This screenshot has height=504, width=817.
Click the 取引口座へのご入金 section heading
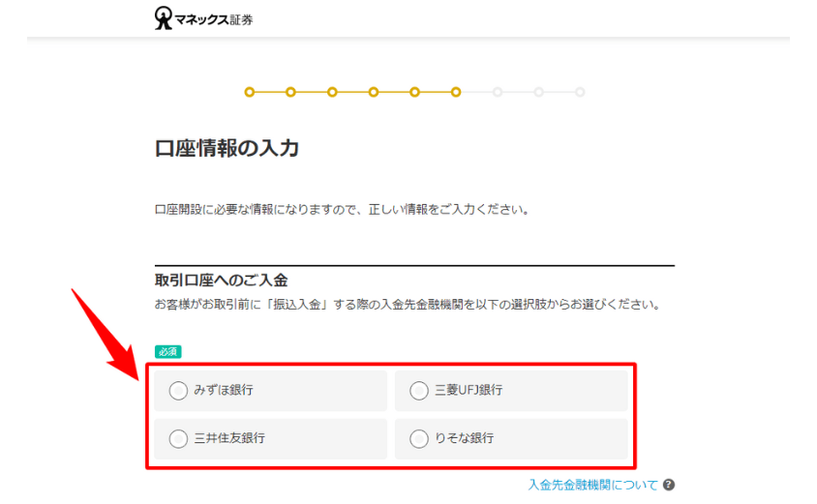[x=221, y=281]
